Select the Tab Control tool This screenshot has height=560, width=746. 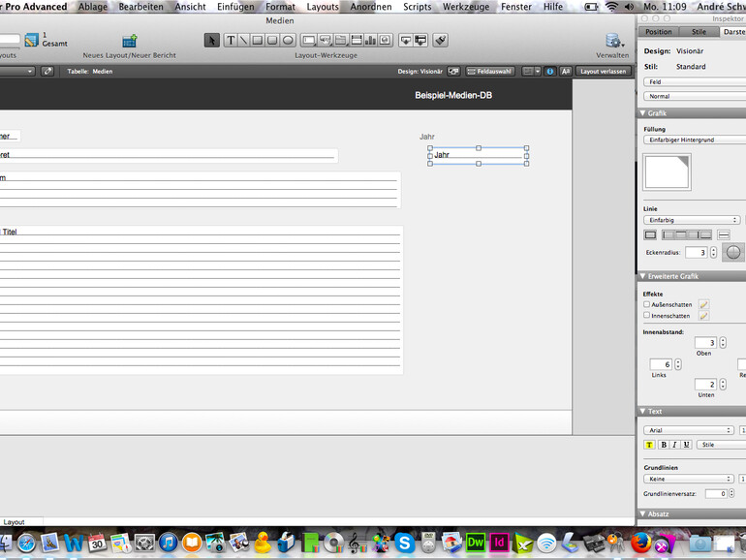click(x=341, y=41)
